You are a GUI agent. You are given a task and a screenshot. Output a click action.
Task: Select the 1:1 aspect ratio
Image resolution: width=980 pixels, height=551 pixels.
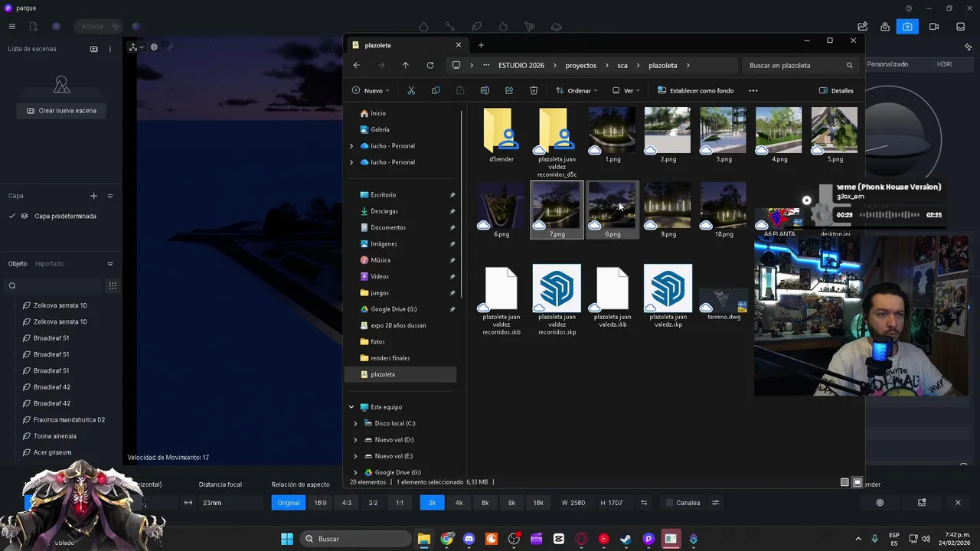(x=400, y=503)
